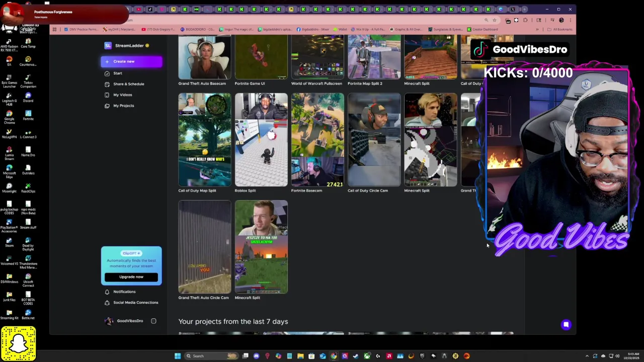Open File Explorer from the taskbar
Screen dimensions: 644x362
[x=300, y=356]
